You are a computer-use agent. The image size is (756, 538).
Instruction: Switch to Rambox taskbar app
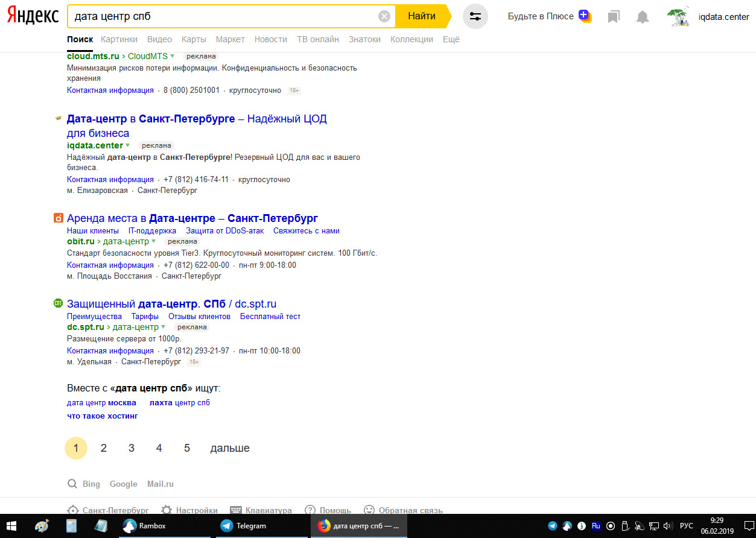point(165,526)
